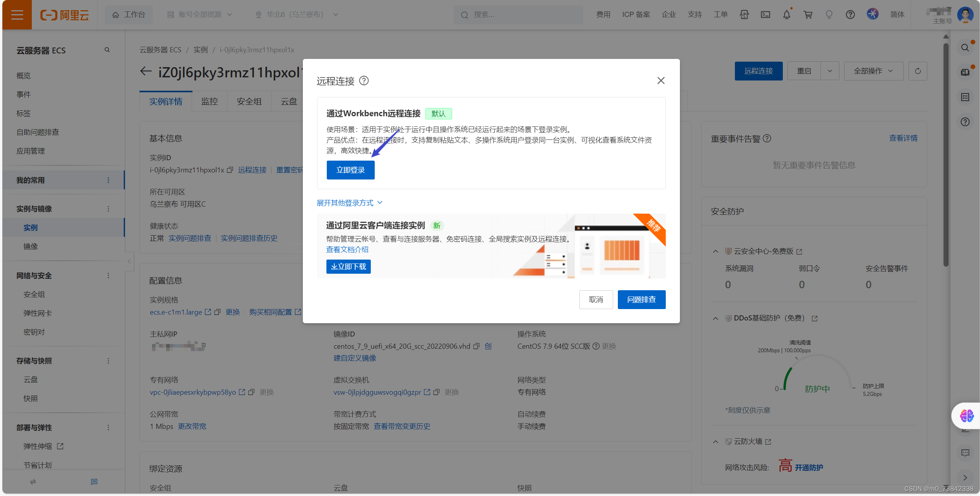Open 我的常用 more options
The width and height of the screenshot is (980, 496).
pyautogui.click(x=108, y=180)
